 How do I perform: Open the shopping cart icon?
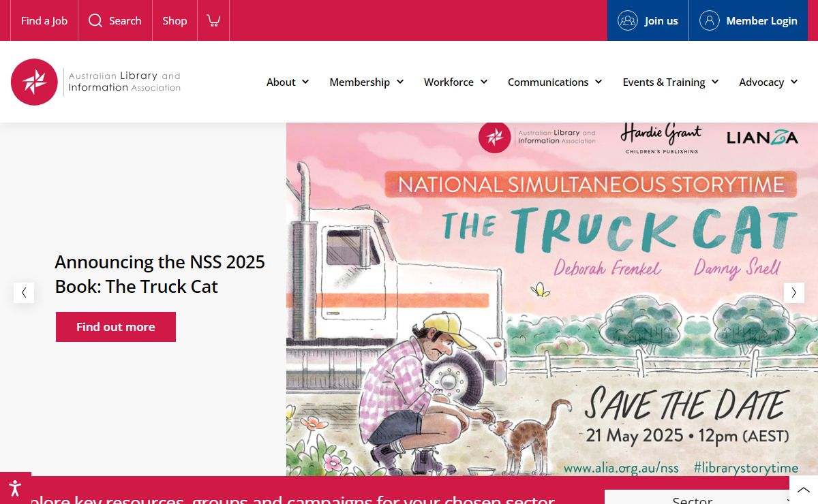click(213, 20)
